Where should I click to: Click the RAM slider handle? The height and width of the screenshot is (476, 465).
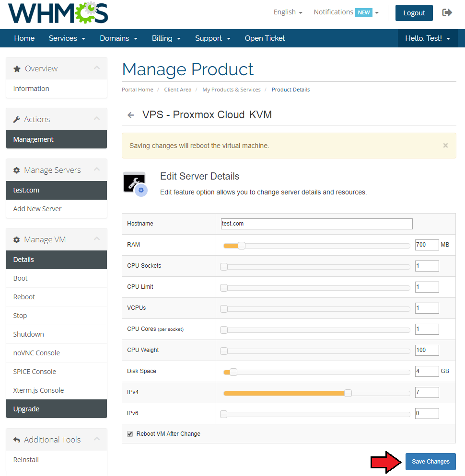coord(242,246)
